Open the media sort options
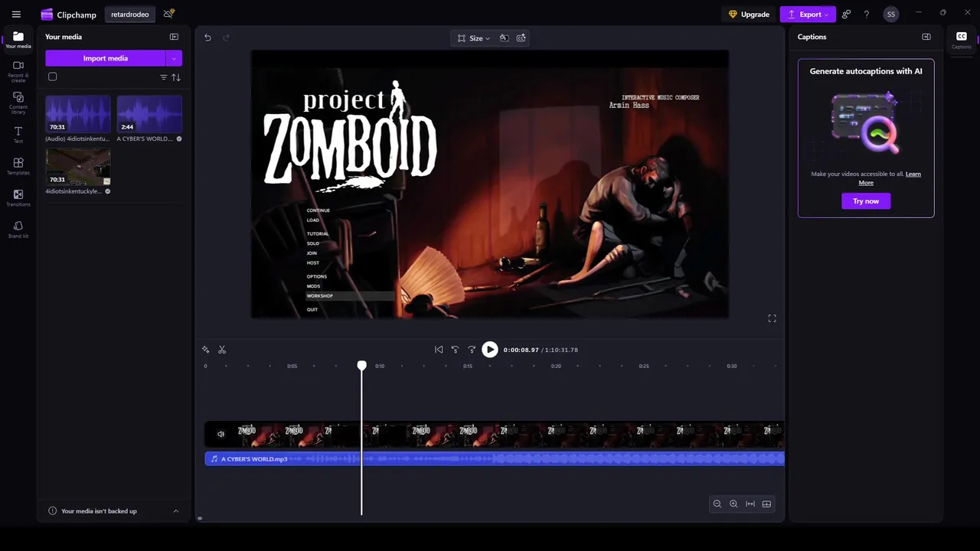The image size is (980, 551). click(x=176, y=77)
